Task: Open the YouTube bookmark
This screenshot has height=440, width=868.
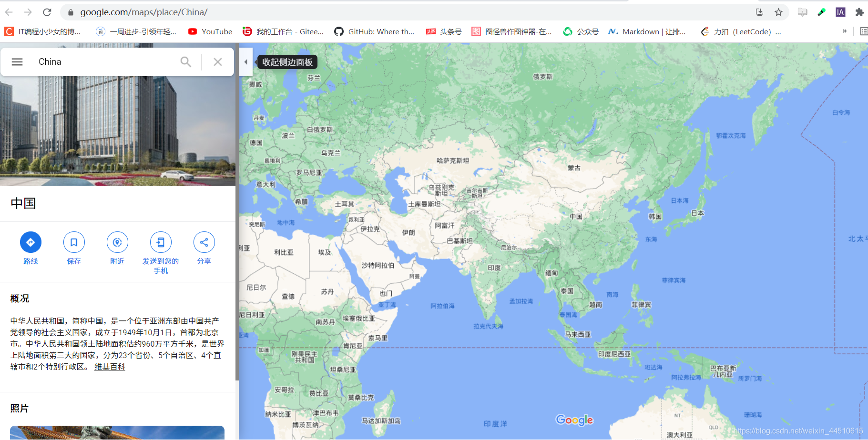Action: 210,32
